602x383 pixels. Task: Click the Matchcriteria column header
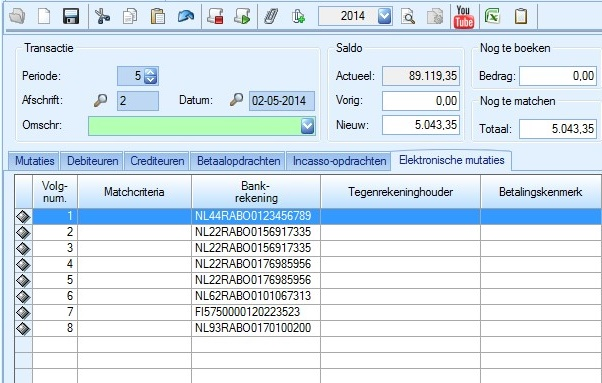point(134,192)
